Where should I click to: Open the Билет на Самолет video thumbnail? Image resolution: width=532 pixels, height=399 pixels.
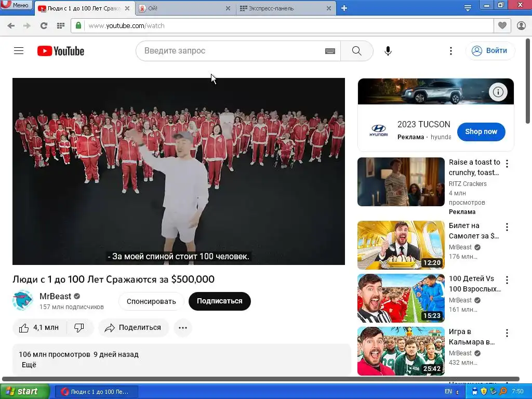tap(401, 245)
